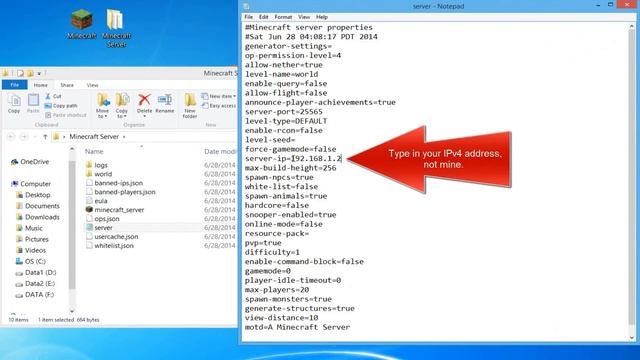
Task: Open New item in the ribbon
Action: coord(219,96)
